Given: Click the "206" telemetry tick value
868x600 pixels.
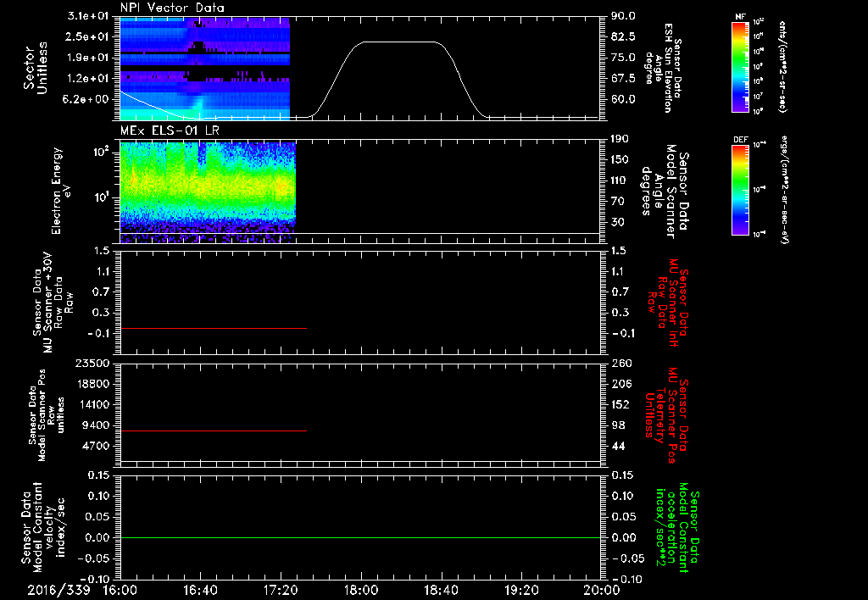Looking at the screenshot, I should pyautogui.click(x=620, y=384).
